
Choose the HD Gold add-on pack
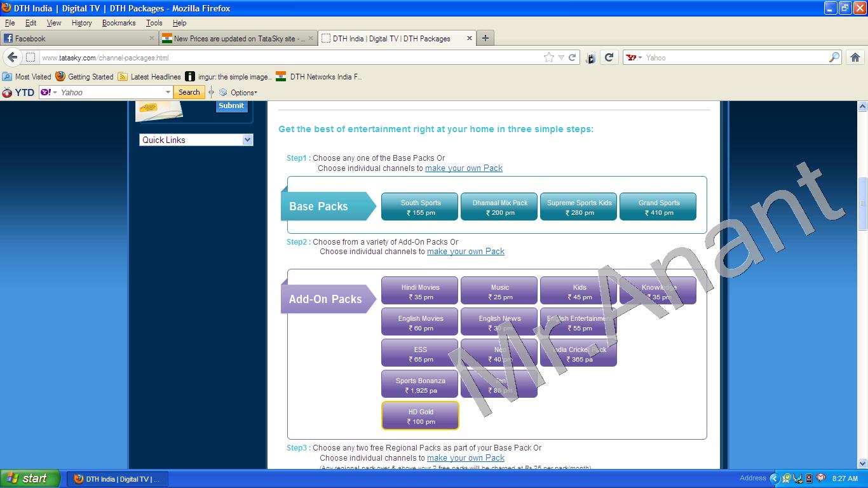point(419,416)
